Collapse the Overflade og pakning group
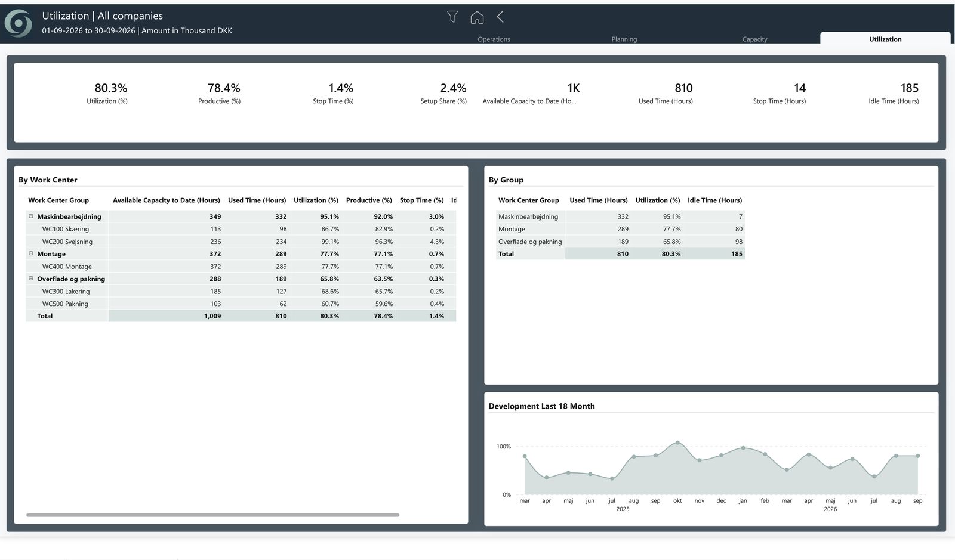The height and width of the screenshot is (560, 955). pyautogui.click(x=31, y=279)
